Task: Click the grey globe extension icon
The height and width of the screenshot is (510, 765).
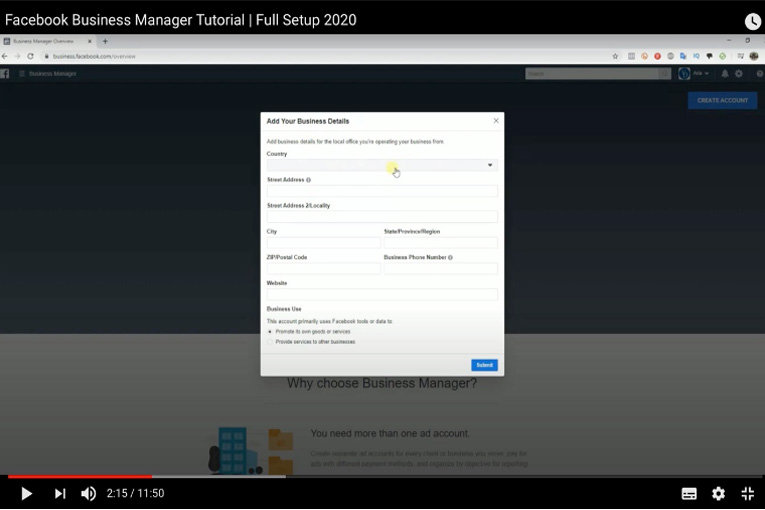Action: pos(670,57)
